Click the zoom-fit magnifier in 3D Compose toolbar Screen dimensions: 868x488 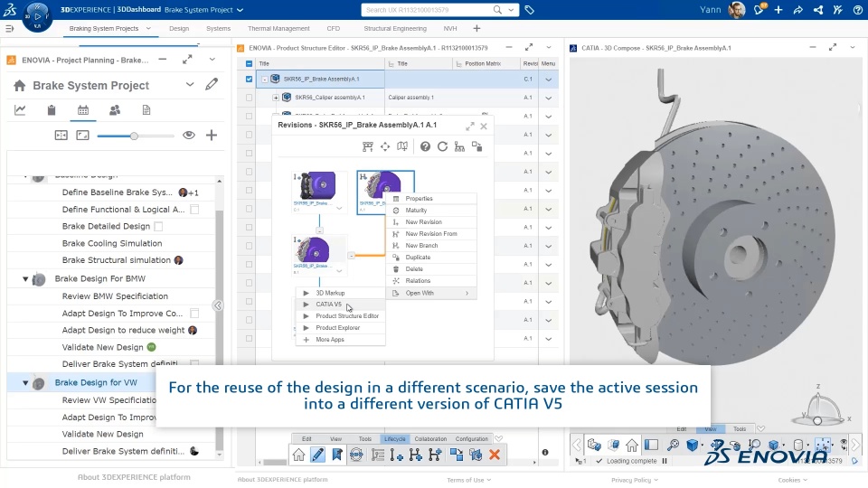coord(673,445)
